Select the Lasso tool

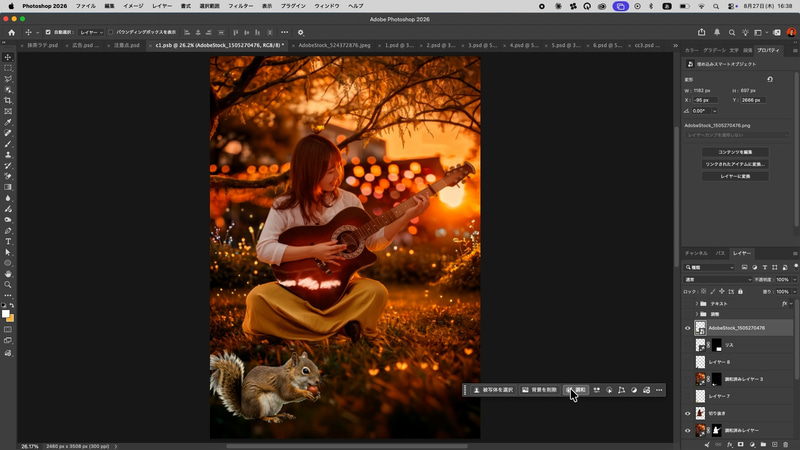8,79
